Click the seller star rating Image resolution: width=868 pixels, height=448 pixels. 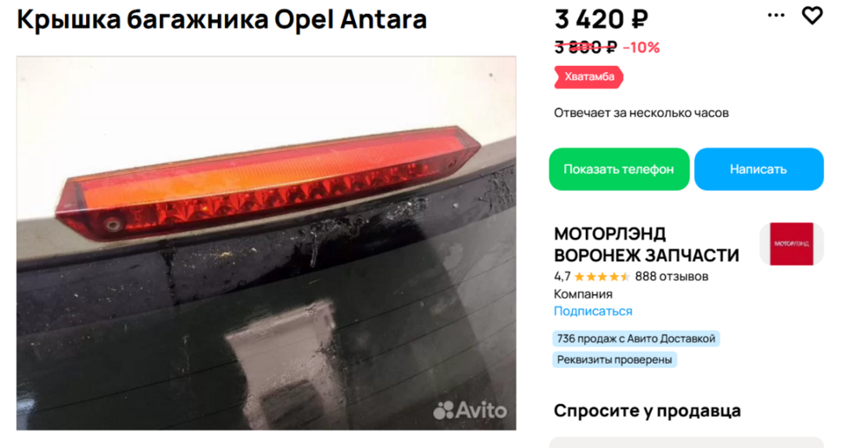[x=602, y=276]
